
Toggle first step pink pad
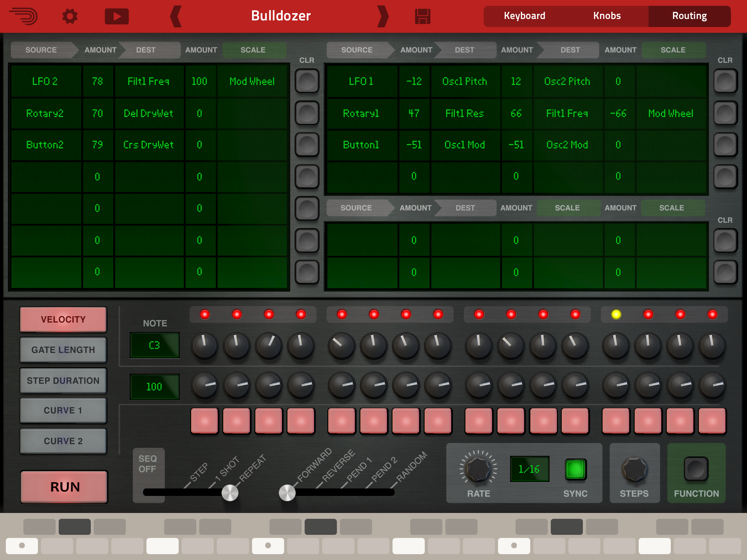205,421
